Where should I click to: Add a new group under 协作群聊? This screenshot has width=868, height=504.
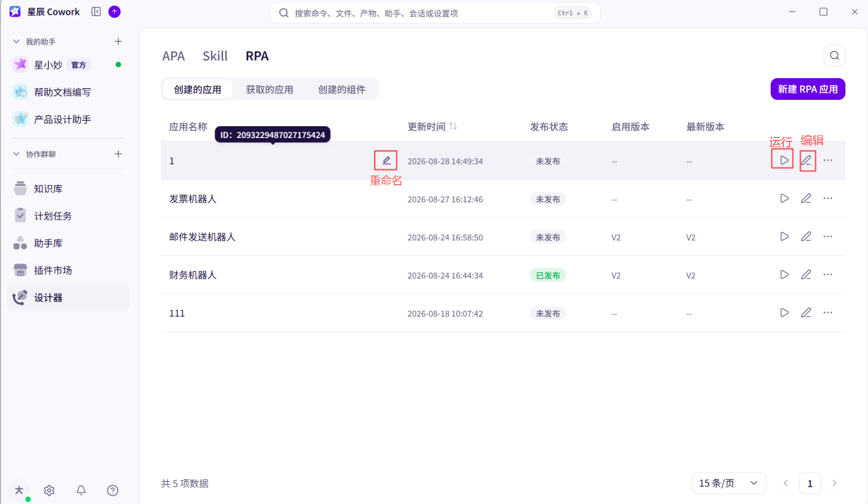pos(118,154)
